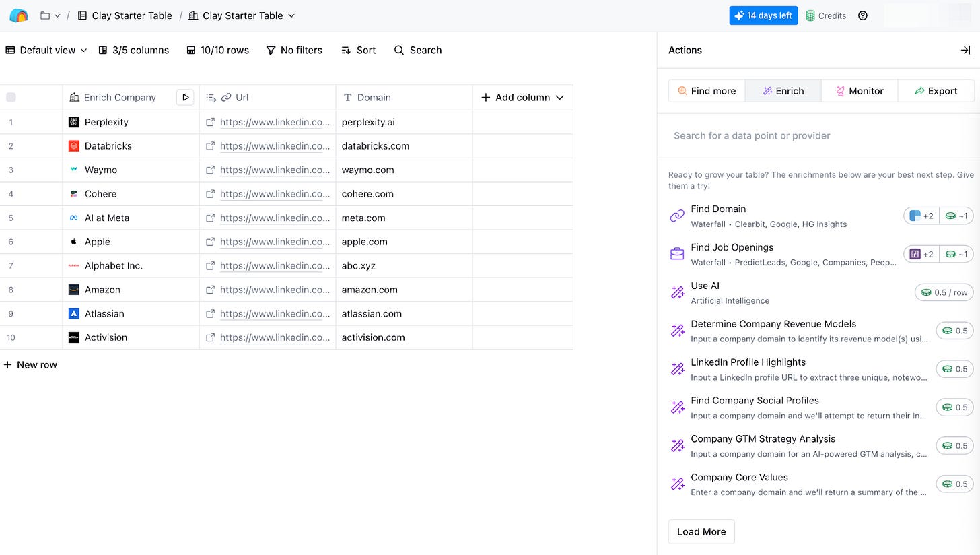Select row number 5
Viewport: 980px width, 555px height.
11,218
